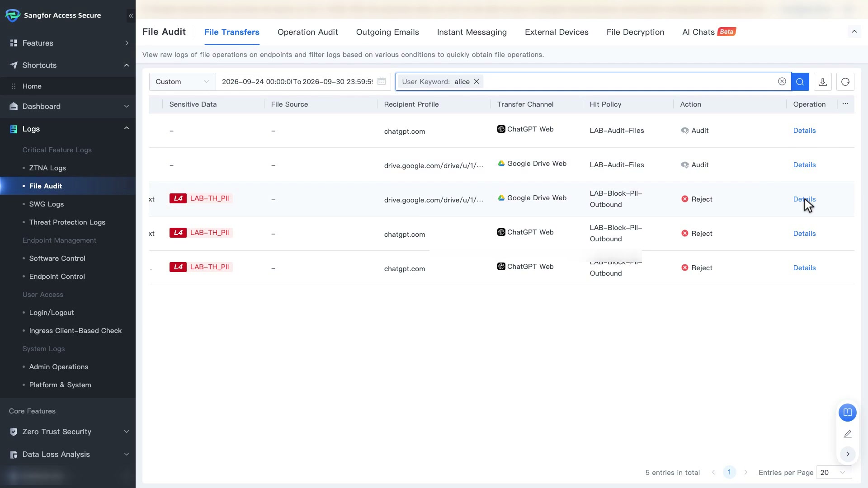
Task: Switch to File Decryption tab
Action: 635,32
